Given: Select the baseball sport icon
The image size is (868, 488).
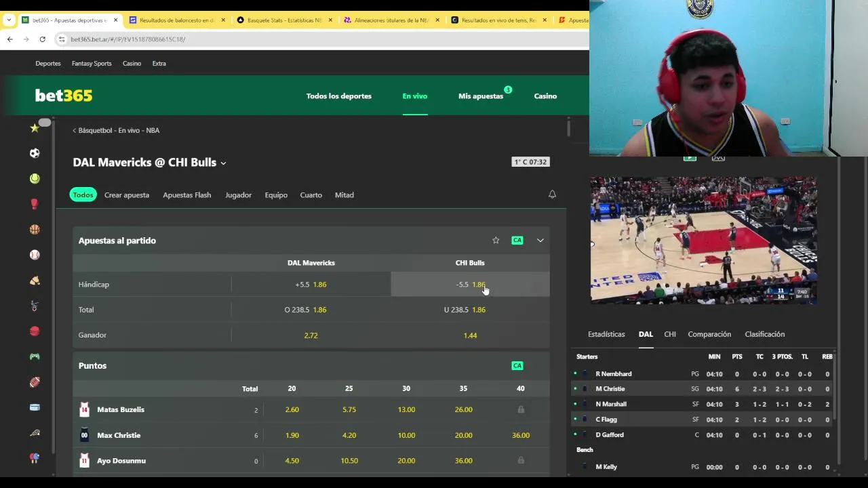Looking at the screenshot, I should coord(35,255).
